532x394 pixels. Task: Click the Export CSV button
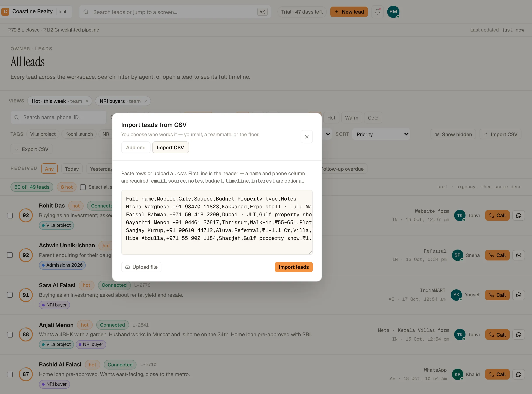pyautogui.click(x=31, y=149)
